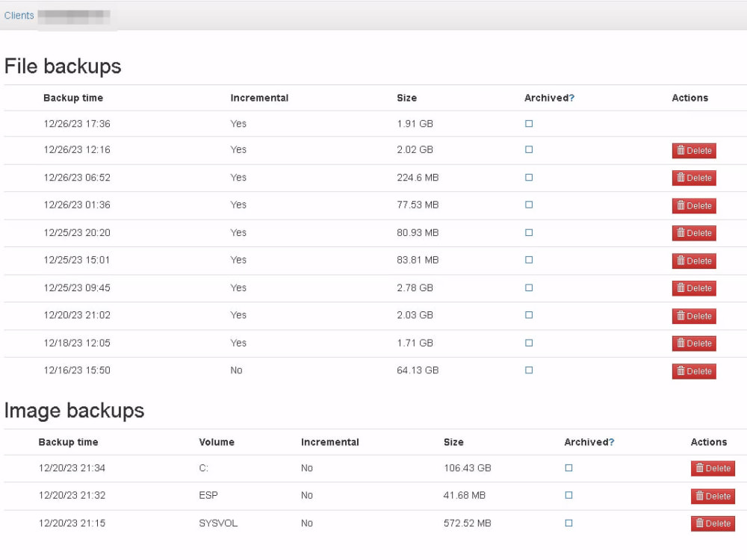Click the trash icon for the ESP backup

click(699, 496)
